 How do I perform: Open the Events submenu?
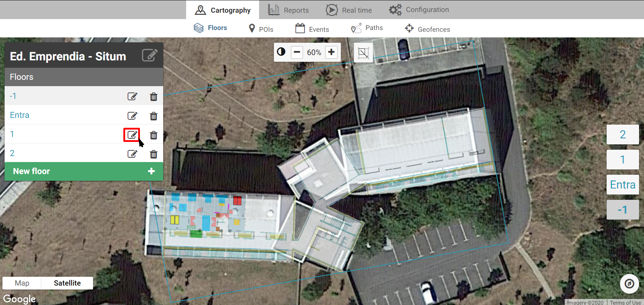(x=312, y=28)
